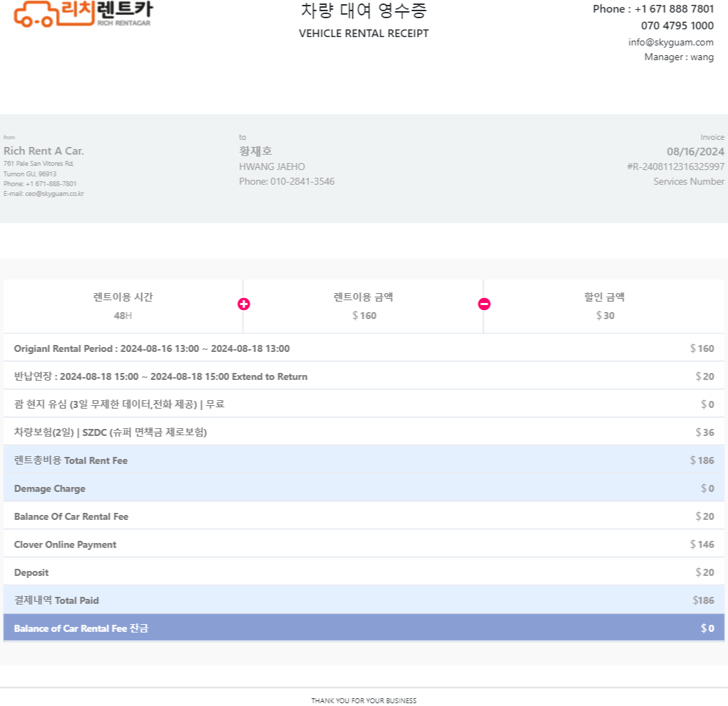Click the Phone +1 671 888 7801 header
Image resolution: width=728 pixels, height=706 pixels.
pyautogui.click(x=653, y=9)
